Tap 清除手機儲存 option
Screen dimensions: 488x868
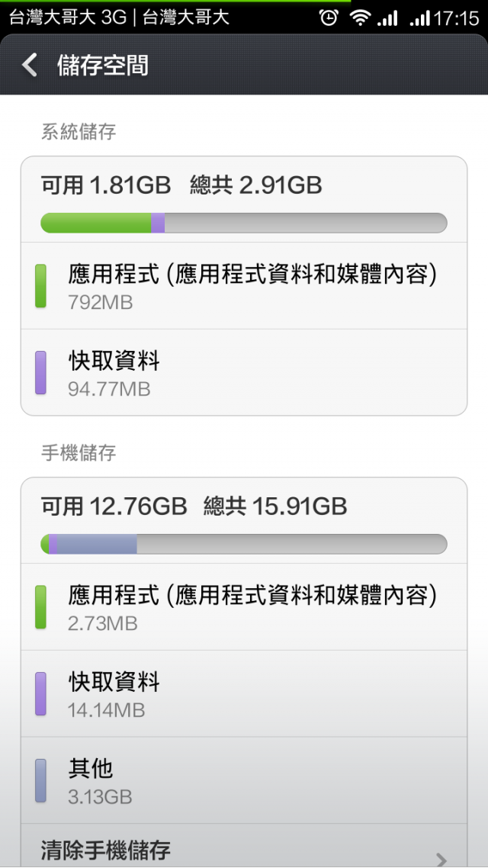(x=105, y=849)
